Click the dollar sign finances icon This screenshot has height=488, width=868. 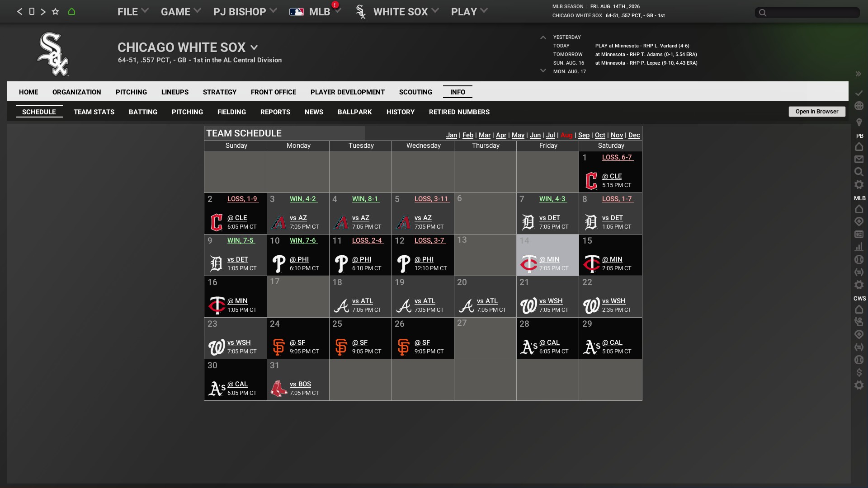(859, 372)
